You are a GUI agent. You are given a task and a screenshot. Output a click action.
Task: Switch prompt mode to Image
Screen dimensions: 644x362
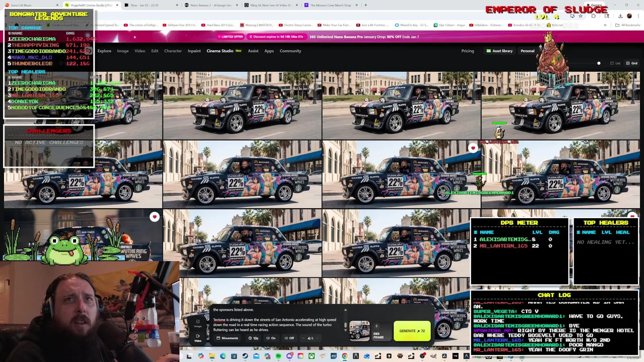coord(198,323)
